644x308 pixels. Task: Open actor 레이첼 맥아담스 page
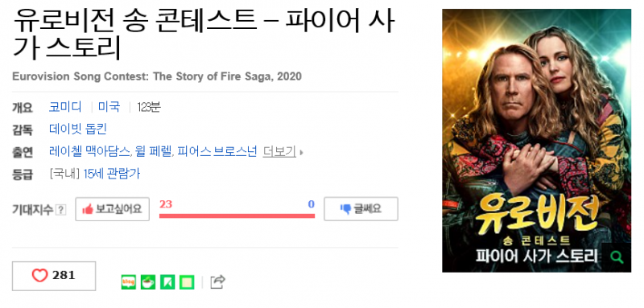(x=89, y=152)
